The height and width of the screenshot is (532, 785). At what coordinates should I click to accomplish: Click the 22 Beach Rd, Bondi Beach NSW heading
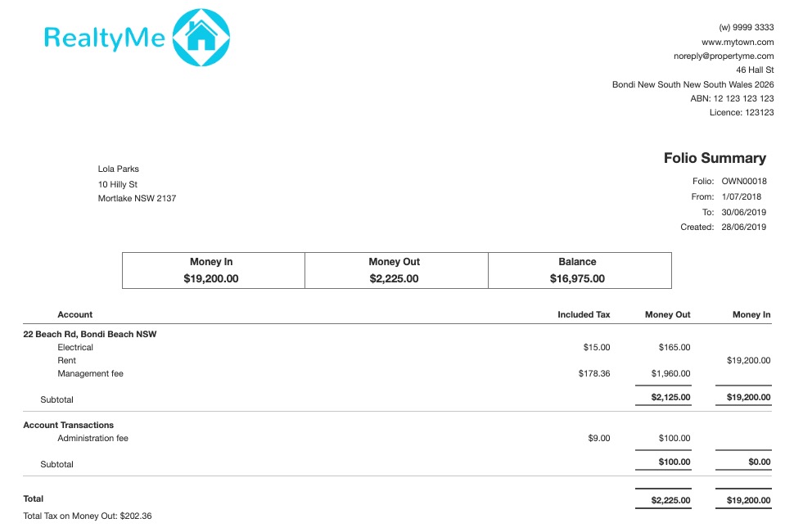pos(89,334)
